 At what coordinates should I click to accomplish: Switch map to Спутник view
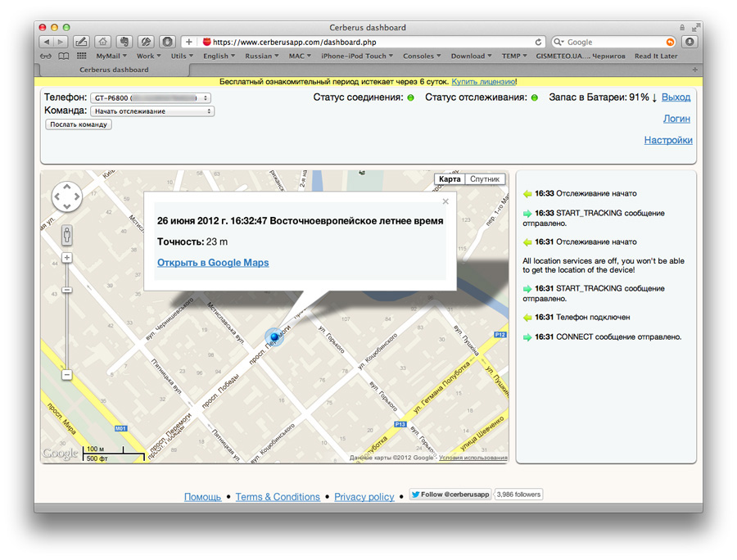pyautogui.click(x=485, y=179)
